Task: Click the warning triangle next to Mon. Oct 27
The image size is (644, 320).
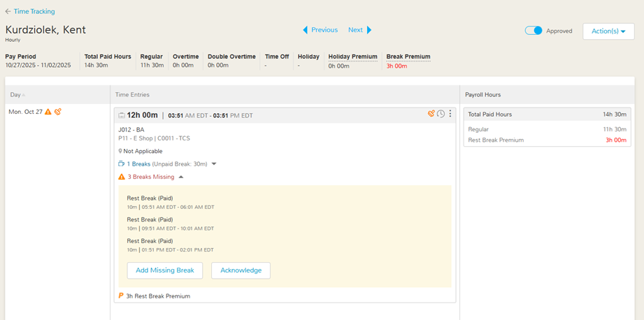Action: pyautogui.click(x=48, y=112)
